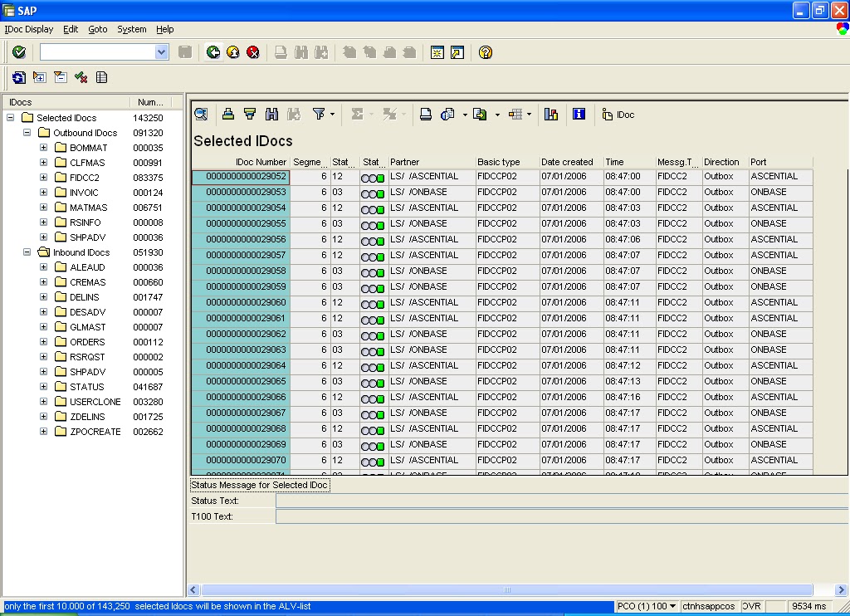
Task: Click the Views icon in the ALV toolbar
Action: click(x=447, y=114)
